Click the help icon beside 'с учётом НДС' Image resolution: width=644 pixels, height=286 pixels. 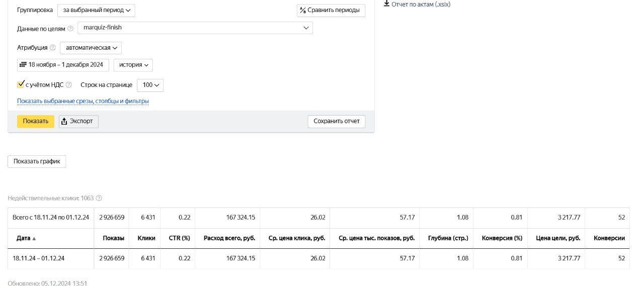[69, 85]
